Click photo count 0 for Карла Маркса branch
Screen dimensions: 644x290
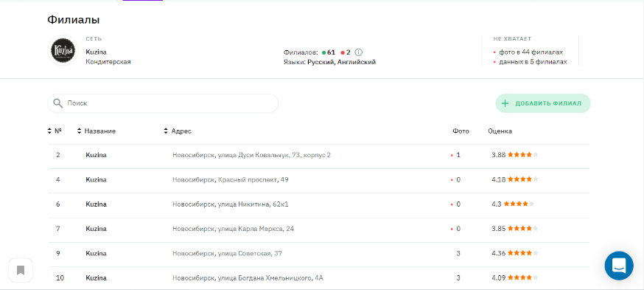(x=458, y=229)
